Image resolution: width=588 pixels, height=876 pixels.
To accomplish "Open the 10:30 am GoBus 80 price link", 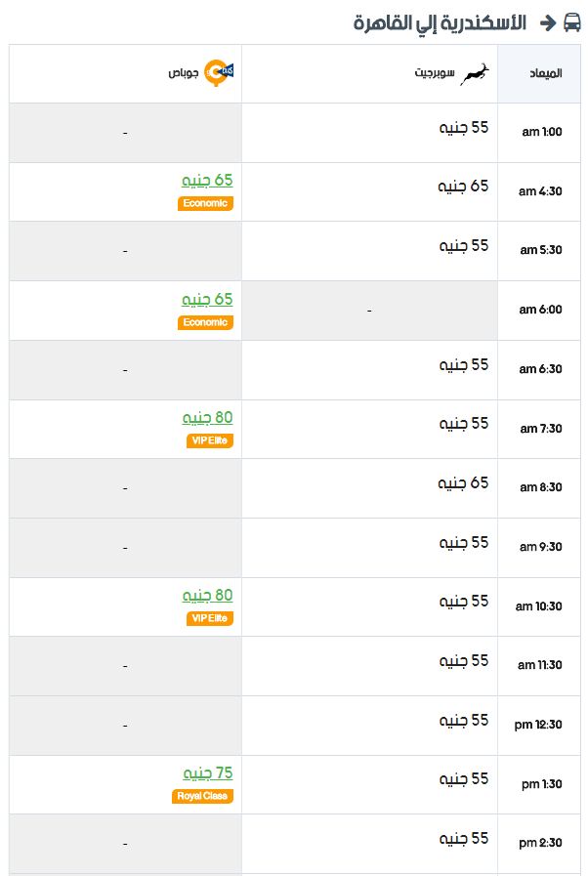I will point(207,595).
